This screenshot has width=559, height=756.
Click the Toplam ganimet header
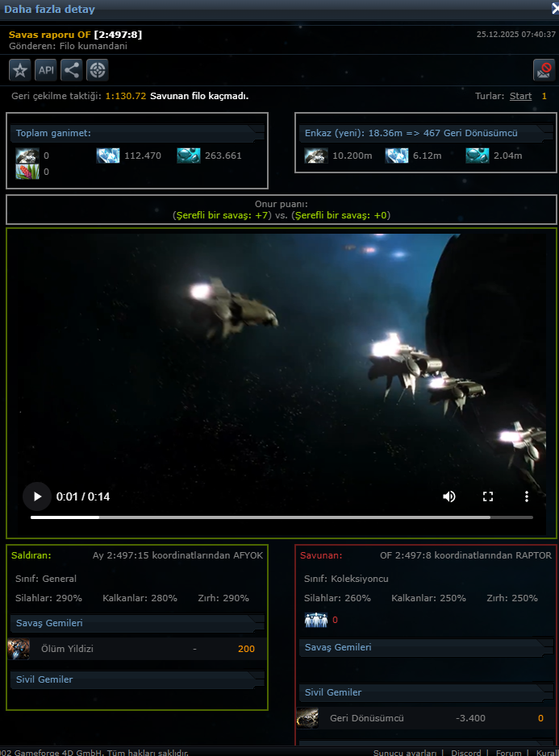pyautogui.click(x=137, y=133)
